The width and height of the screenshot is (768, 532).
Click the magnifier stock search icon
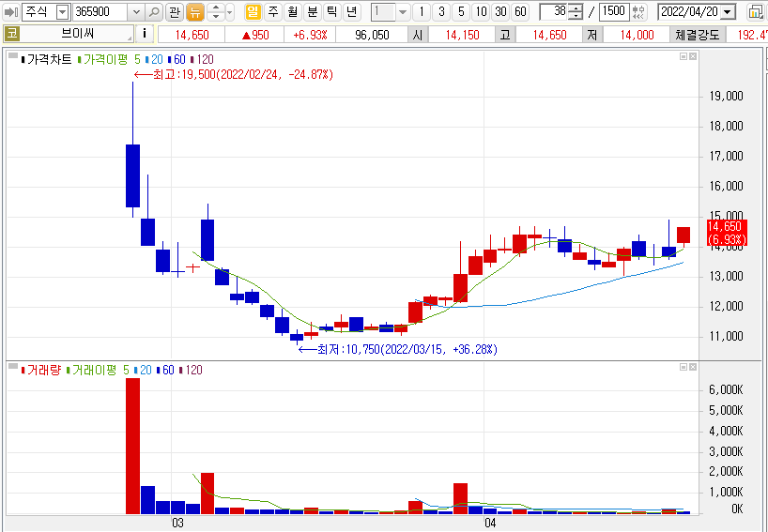pyautogui.click(x=154, y=12)
